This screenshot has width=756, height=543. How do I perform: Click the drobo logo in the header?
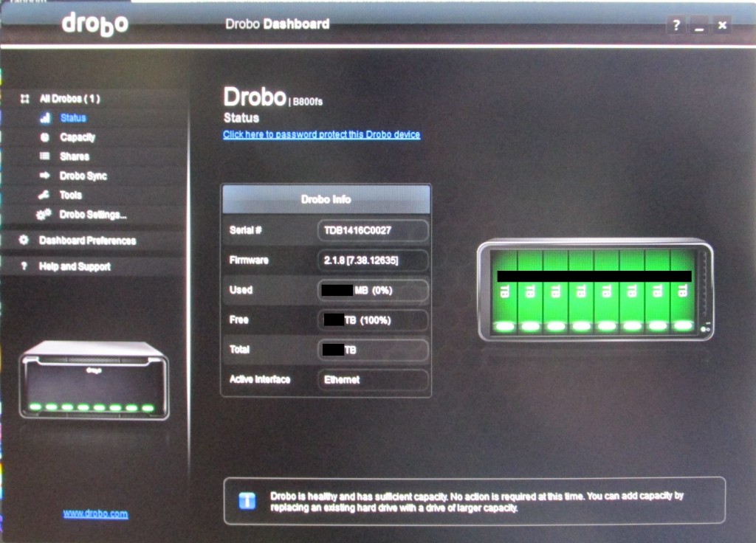click(95, 24)
